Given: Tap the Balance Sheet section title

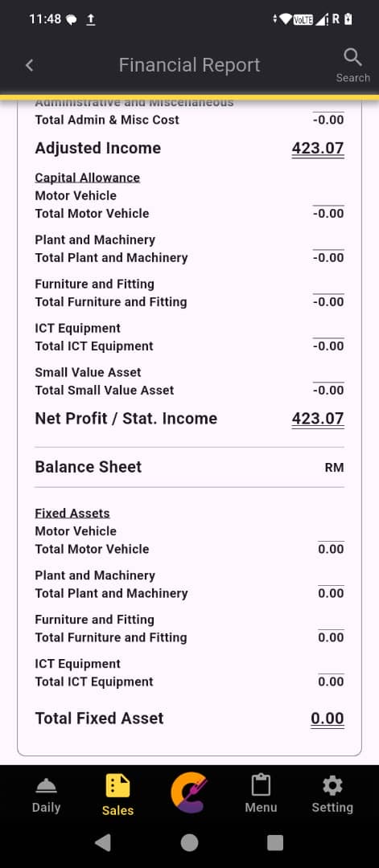Looking at the screenshot, I should (88, 467).
